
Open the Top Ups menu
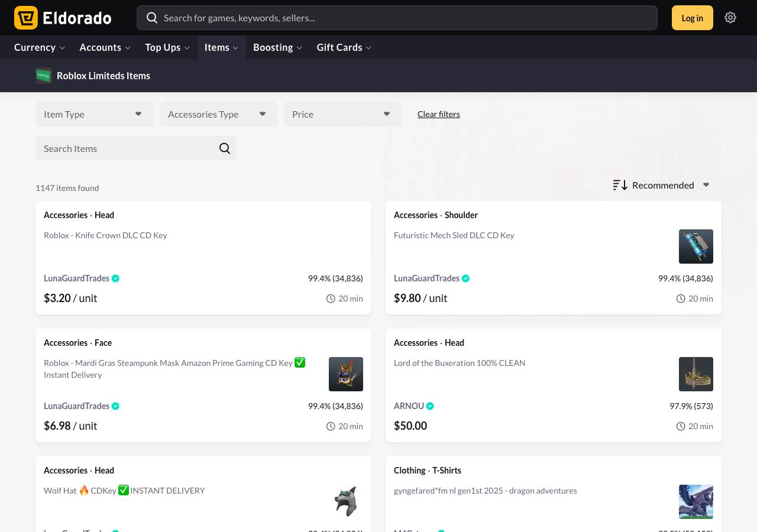click(167, 47)
